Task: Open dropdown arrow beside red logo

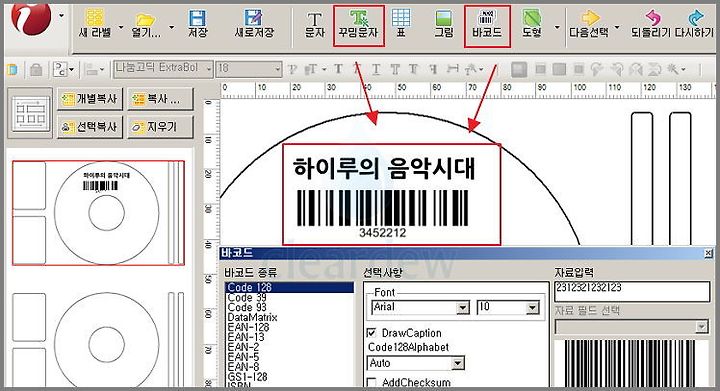Action: (61, 16)
